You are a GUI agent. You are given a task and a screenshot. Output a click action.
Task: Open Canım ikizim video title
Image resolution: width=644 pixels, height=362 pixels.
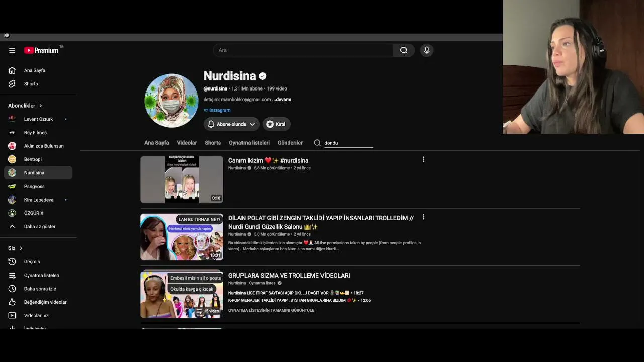(268, 161)
